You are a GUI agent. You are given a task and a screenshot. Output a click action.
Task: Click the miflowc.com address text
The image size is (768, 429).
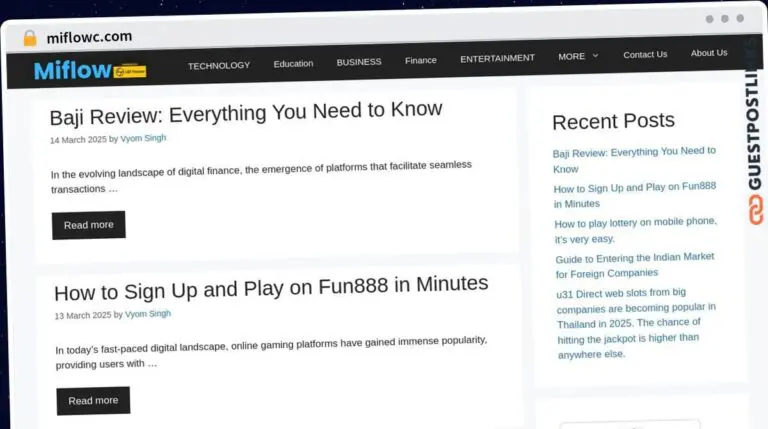coord(88,37)
